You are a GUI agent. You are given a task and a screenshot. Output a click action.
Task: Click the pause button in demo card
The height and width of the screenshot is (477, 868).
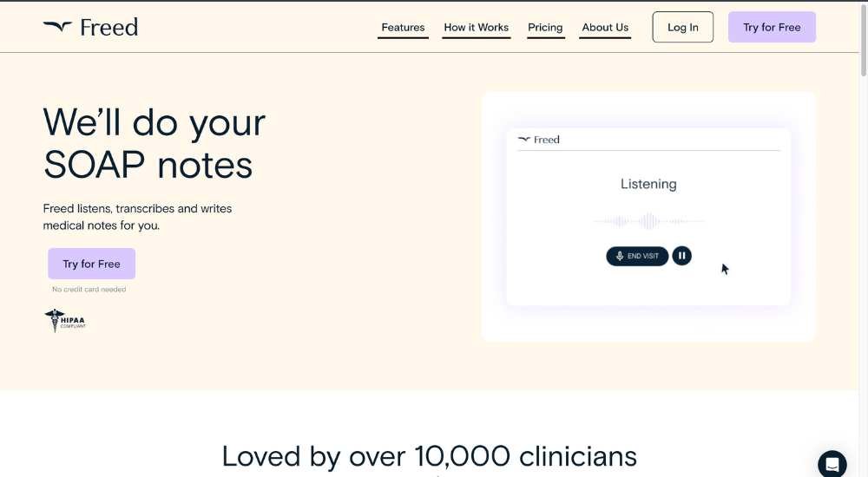(681, 256)
